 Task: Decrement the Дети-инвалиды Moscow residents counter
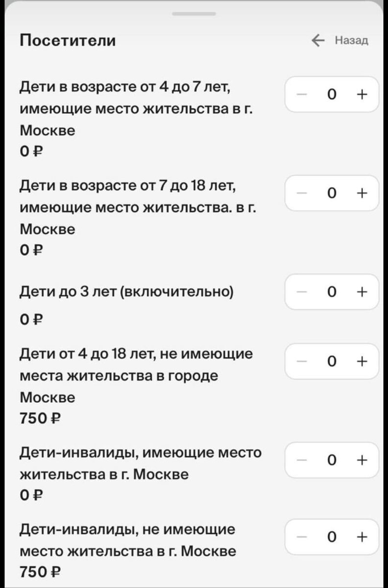[302, 460]
